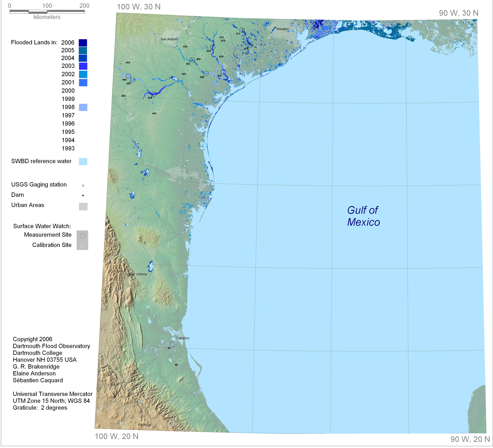Click the Pachuca city label
Viewport: 493px width, 448px height.
[x=145, y=425]
